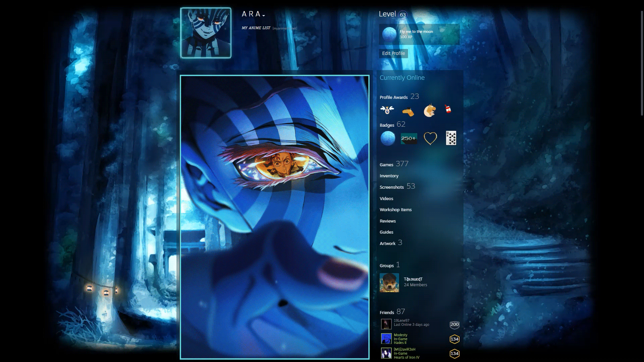Open the Videos section
The width and height of the screenshot is (644, 362).
point(386,199)
